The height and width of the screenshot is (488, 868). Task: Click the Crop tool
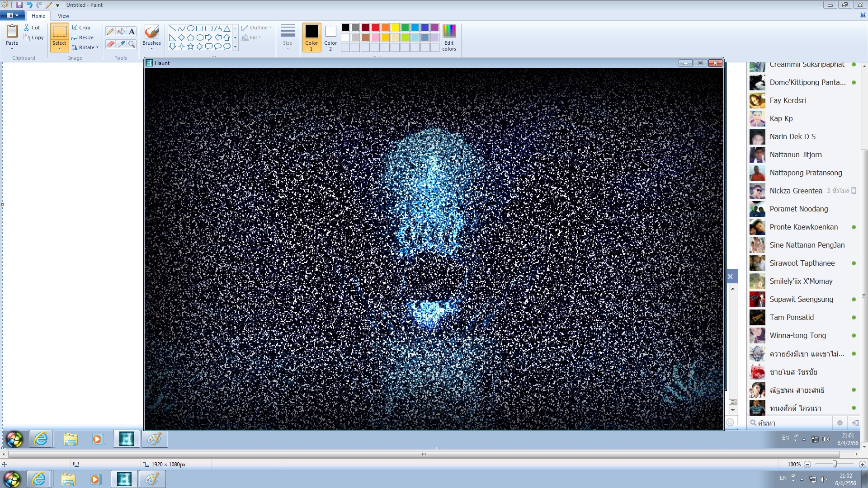[81, 28]
